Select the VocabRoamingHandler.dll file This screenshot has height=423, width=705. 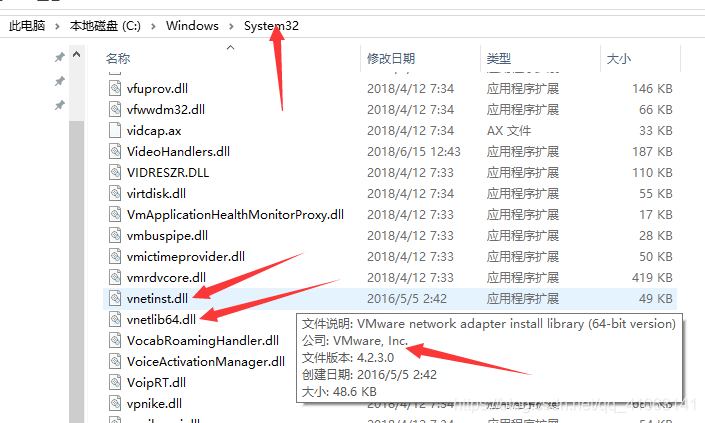point(203,340)
